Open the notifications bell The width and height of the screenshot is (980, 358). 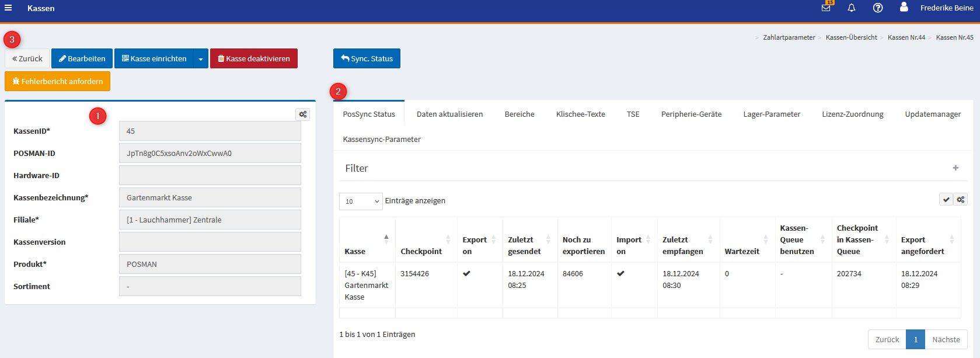[852, 8]
